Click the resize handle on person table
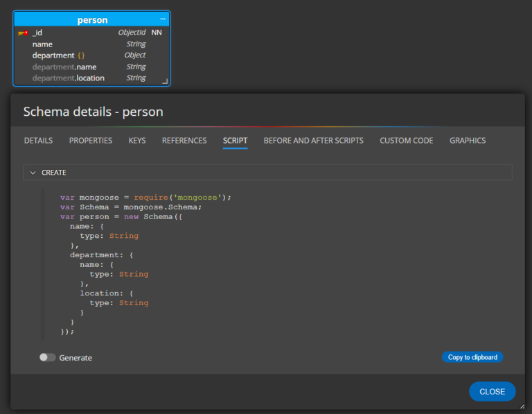The height and width of the screenshot is (414, 532). click(165, 81)
